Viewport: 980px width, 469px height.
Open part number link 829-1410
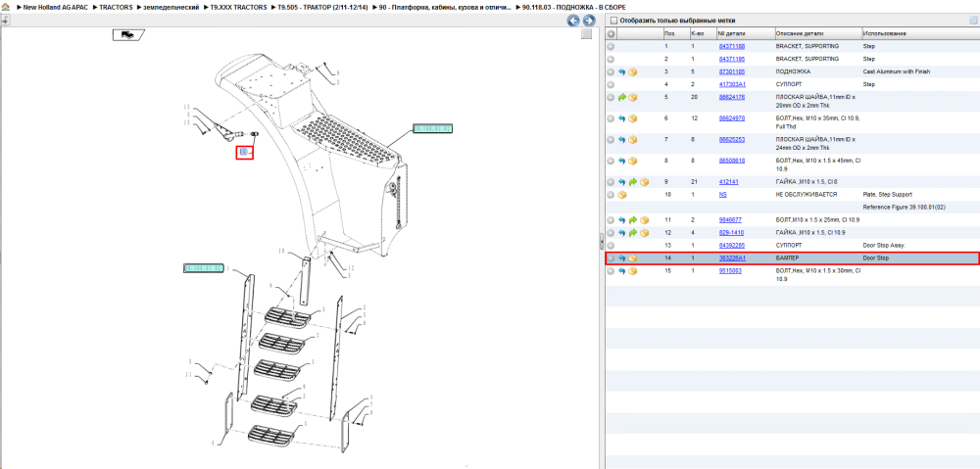pyautogui.click(x=731, y=232)
